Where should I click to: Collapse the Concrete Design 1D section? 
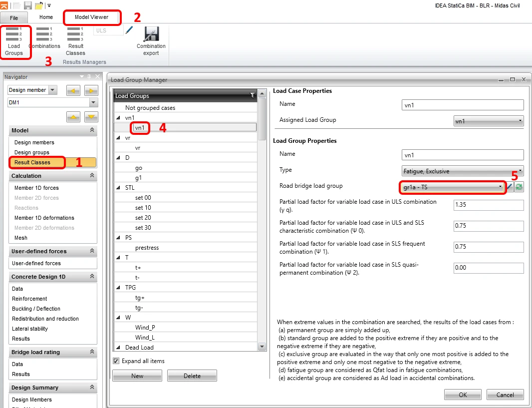[x=92, y=277]
